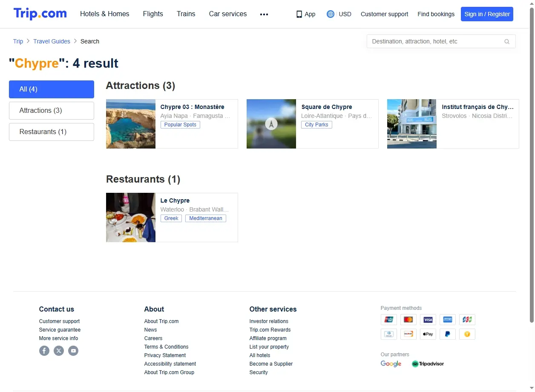This screenshot has height=392, width=535.
Task: Open Service guarantee link
Action: point(60,330)
